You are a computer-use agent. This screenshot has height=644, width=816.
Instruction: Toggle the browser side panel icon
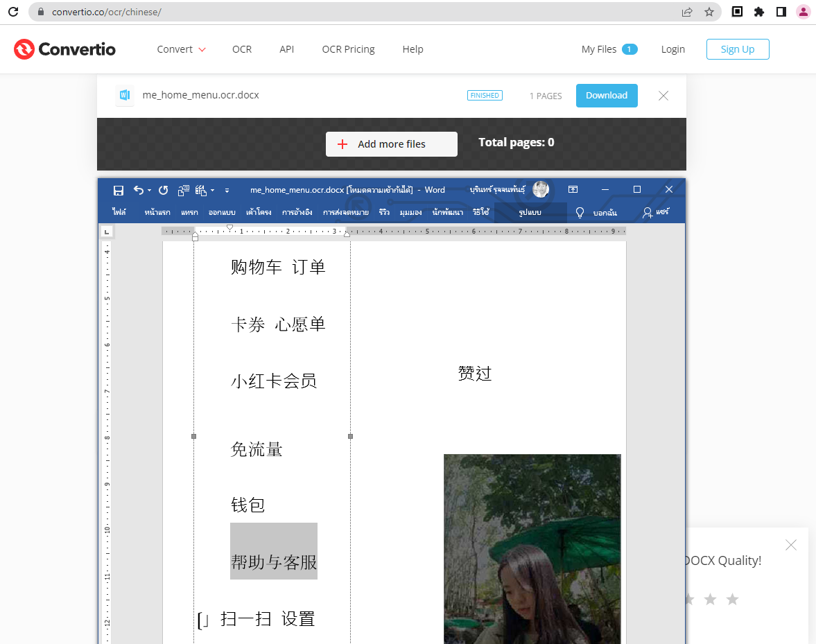coord(781,12)
